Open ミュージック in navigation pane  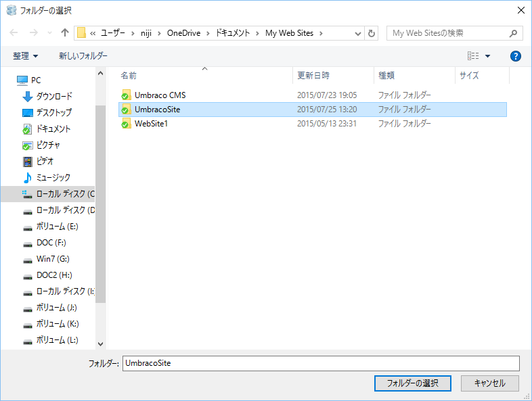(x=47, y=178)
